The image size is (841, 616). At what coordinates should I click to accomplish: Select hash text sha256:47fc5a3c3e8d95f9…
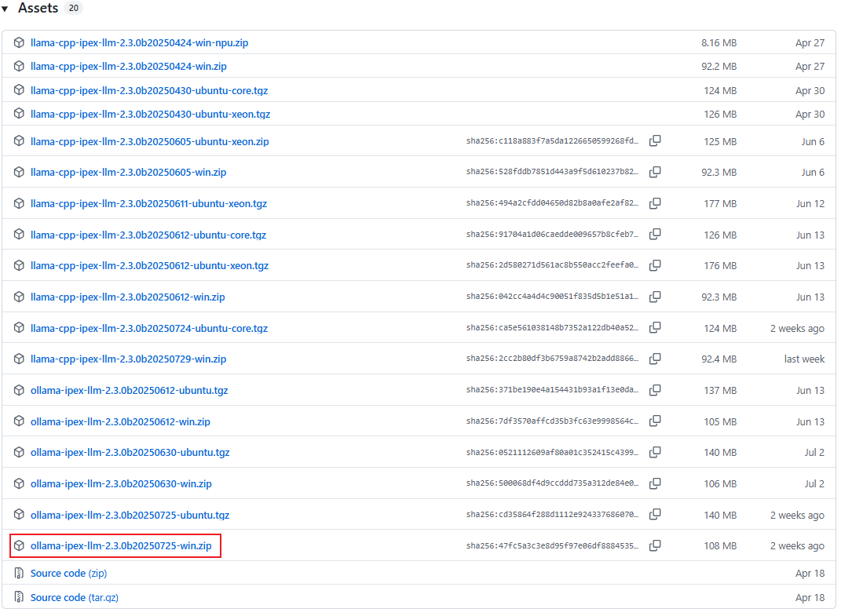pos(553,546)
